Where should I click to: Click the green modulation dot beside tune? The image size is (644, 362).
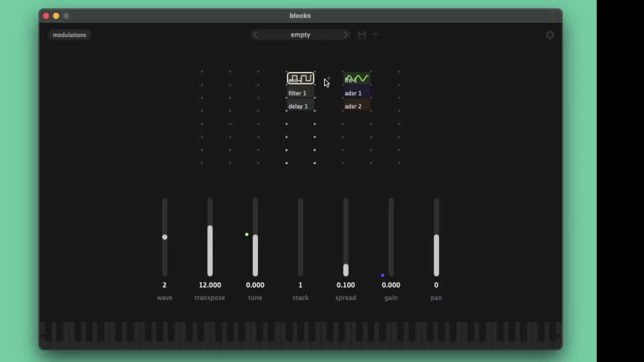[x=247, y=234]
